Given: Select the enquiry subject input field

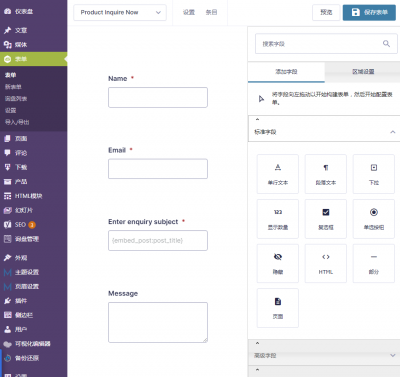Looking at the screenshot, I should tap(158, 240).
